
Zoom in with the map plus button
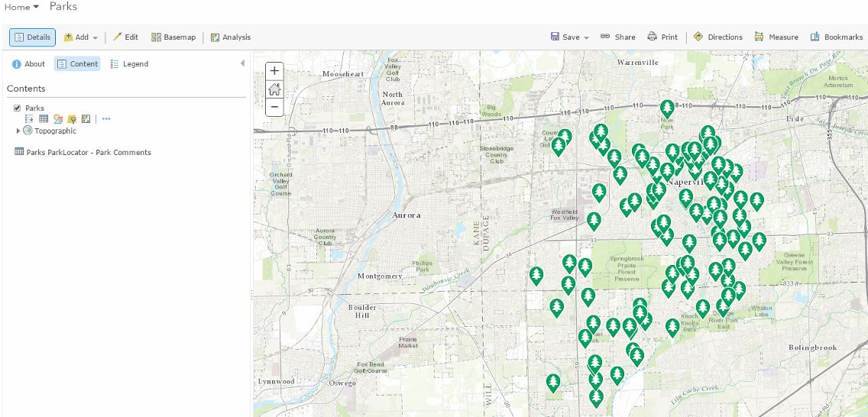(274, 71)
